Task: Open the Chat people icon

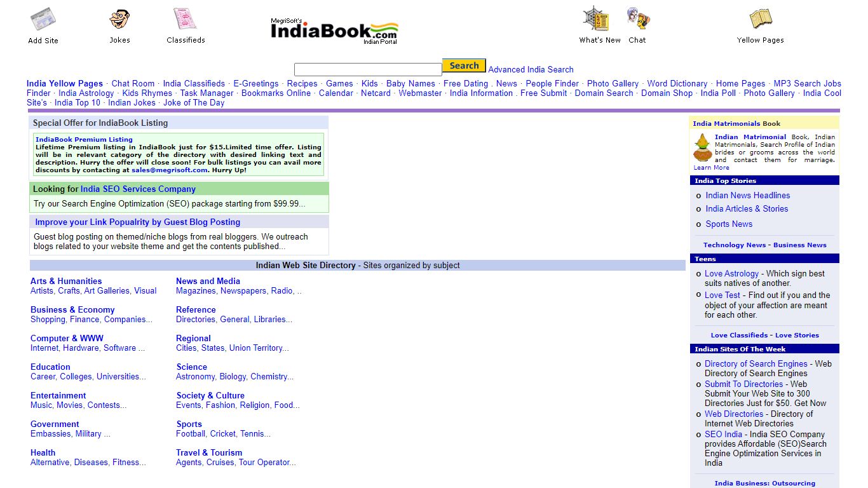Action: [637, 18]
